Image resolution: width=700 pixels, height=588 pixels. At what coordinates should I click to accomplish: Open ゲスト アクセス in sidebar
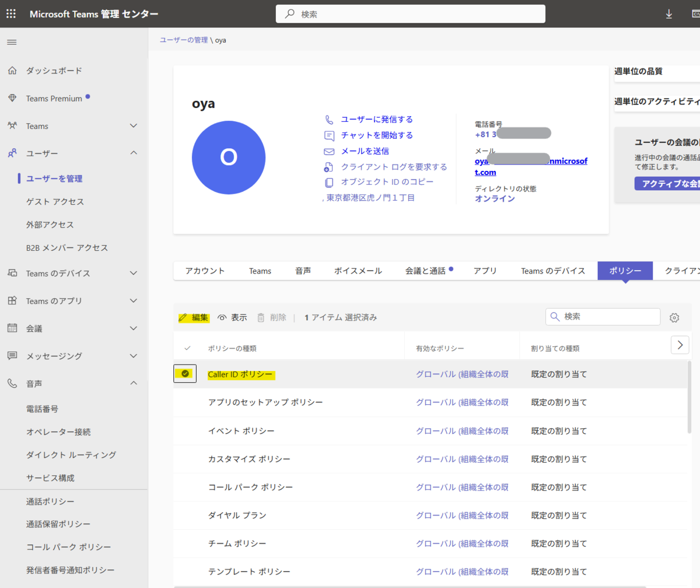click(x=55, y=202)
